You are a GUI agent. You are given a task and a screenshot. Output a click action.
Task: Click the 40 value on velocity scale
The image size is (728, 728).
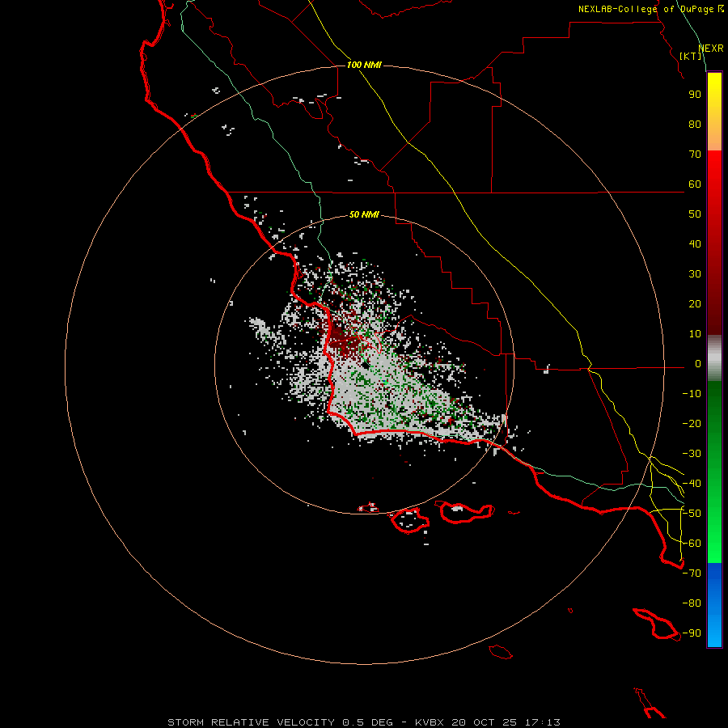point(695,244)
